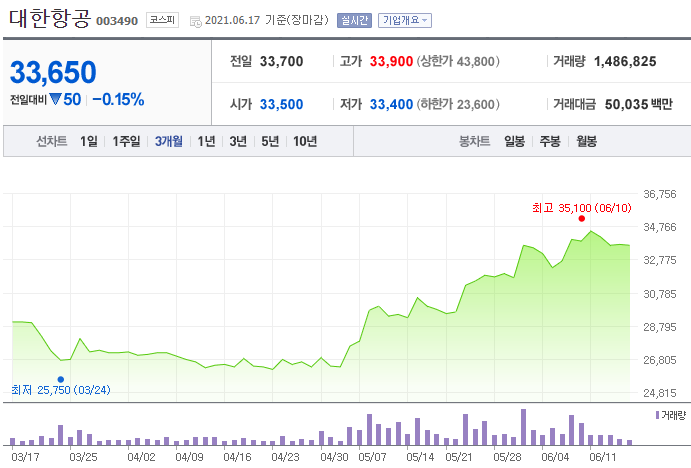Screen dimensions: 691x468
Task: Click the 거래대금 value 50,035 백만
Action: 639,104
